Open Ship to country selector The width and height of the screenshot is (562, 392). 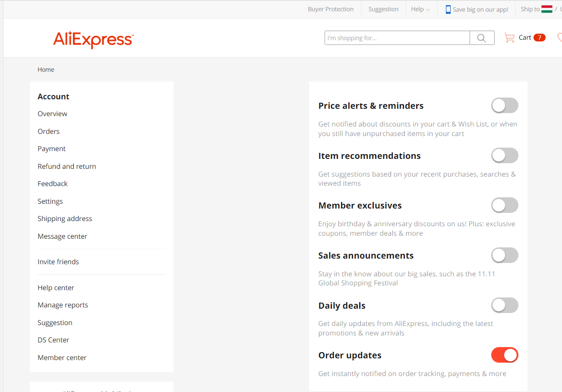(x=540, y=9)
